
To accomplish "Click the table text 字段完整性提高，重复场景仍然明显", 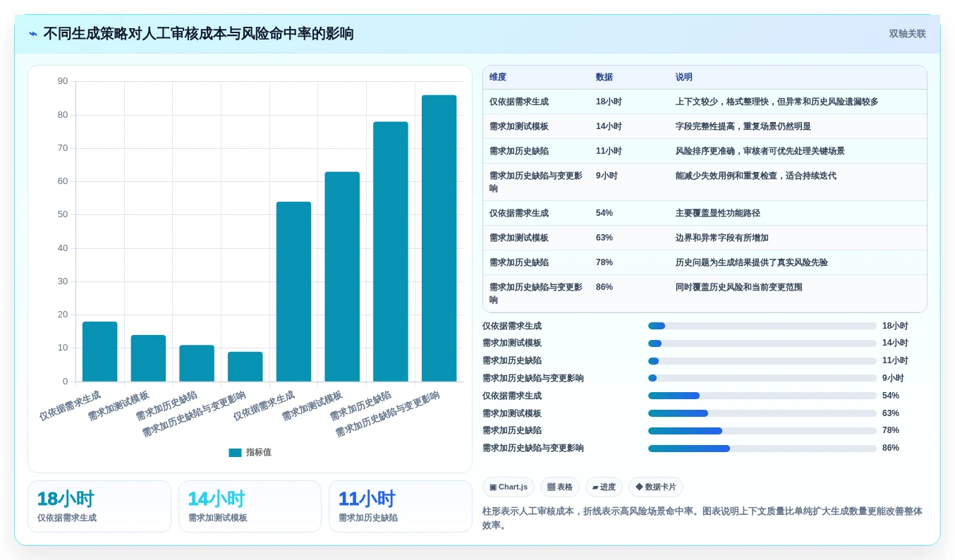I will (x=743, y=126).
